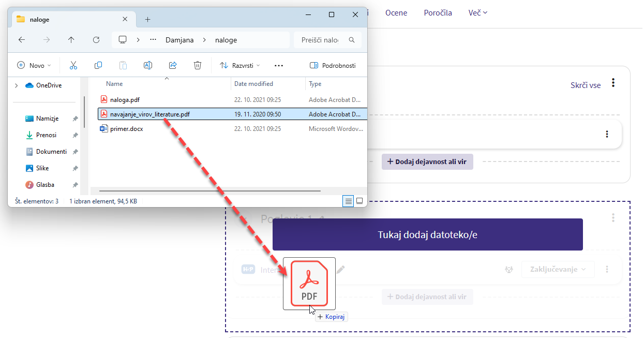Open the Poročila tab
Screen dimensions: 644x338
pyautogui.click(x=438, y=13)
